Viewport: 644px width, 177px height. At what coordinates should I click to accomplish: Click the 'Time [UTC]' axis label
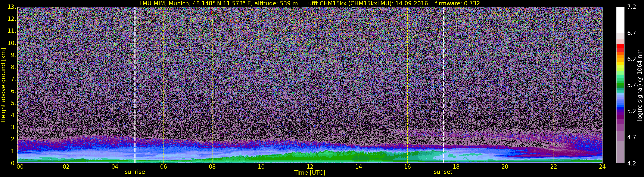tap(310, 173)
